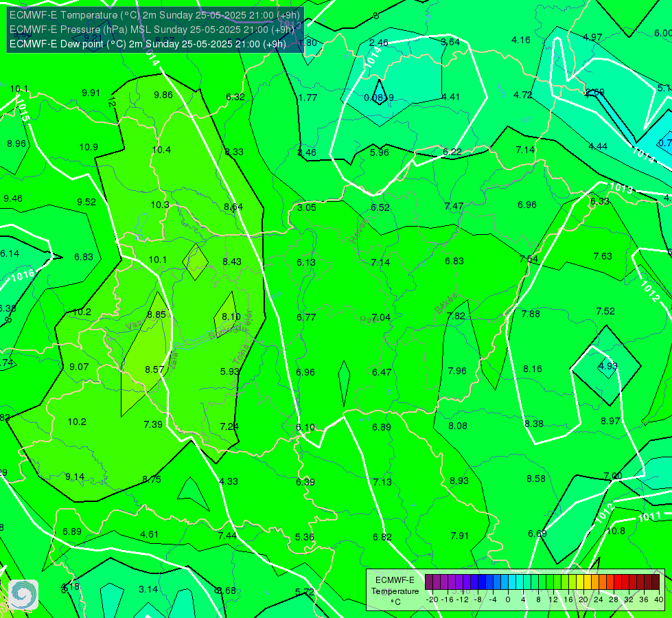Click the 4.61 dew point value
Viewport: 672px width, 618px height.
[x=150, y=534]
